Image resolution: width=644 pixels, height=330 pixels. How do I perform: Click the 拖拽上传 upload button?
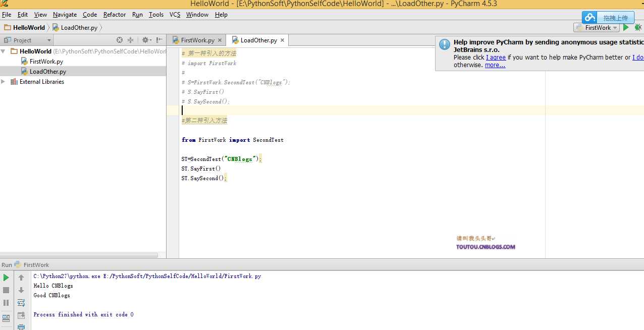coord(615,18)
